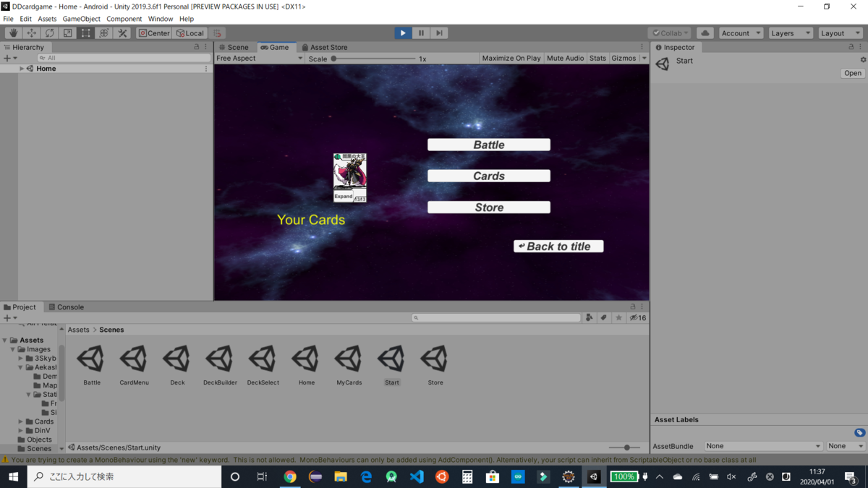This screenshot has height=488, width=868.
Task: Select the MyCards scene asset
Action: [349, 364]
